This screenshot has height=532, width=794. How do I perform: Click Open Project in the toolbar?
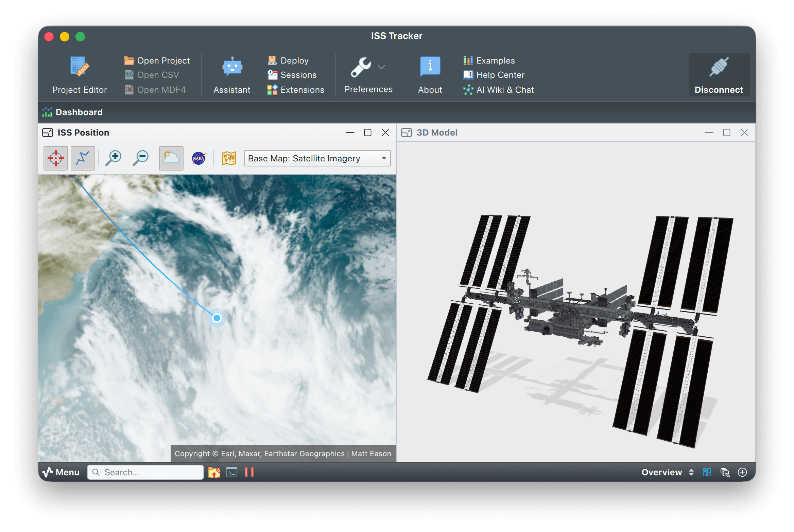pos(157,60)
